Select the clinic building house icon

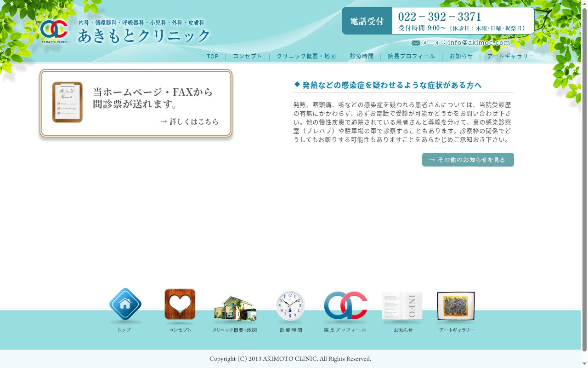[x=235, y=308]
